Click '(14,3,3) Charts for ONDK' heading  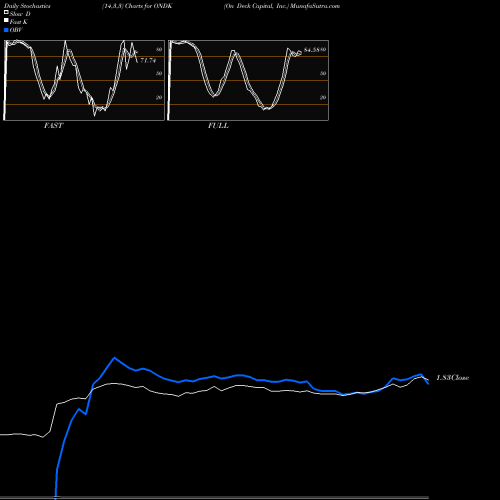pyautogui.click(x=137, y=6)
